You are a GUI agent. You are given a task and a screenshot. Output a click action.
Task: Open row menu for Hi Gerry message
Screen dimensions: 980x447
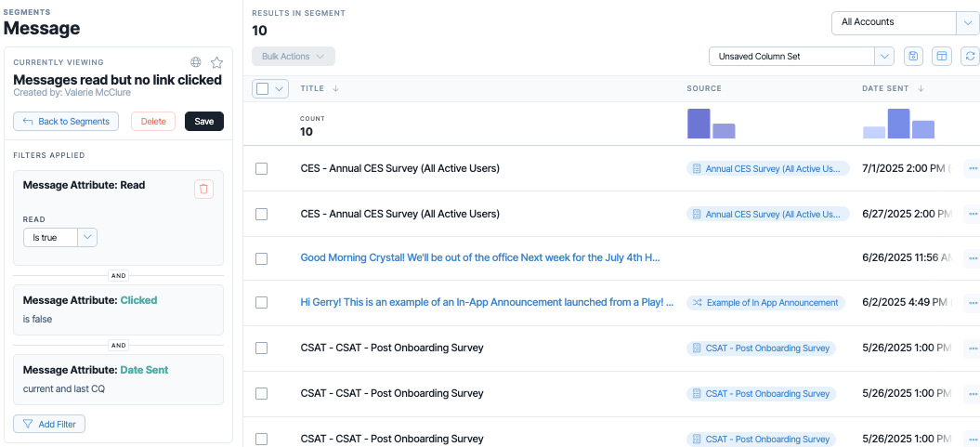click(972, 303)
